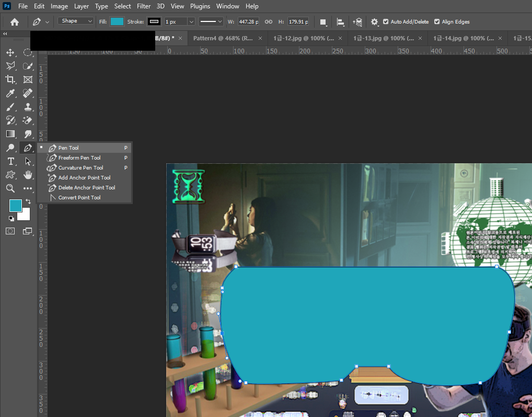The width and height of the screenshot is (532, 417).
Task: Select the Move tool
Action: 10,52
